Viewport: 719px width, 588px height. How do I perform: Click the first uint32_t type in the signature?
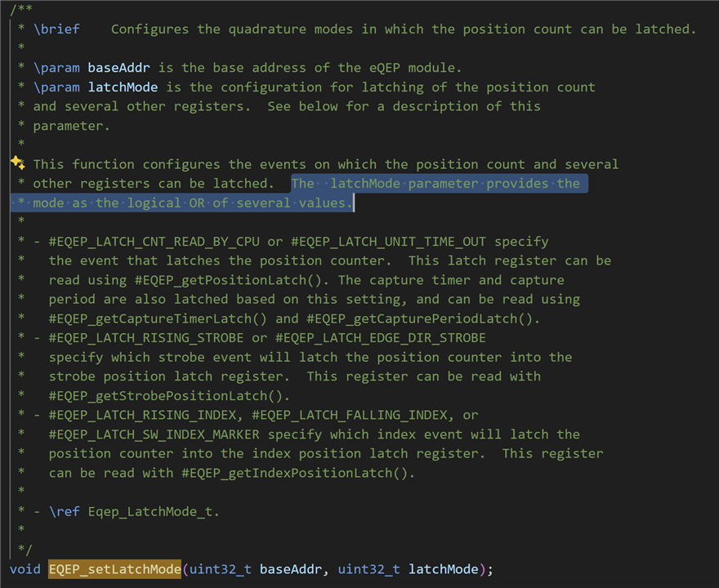(x=220, y=569)
